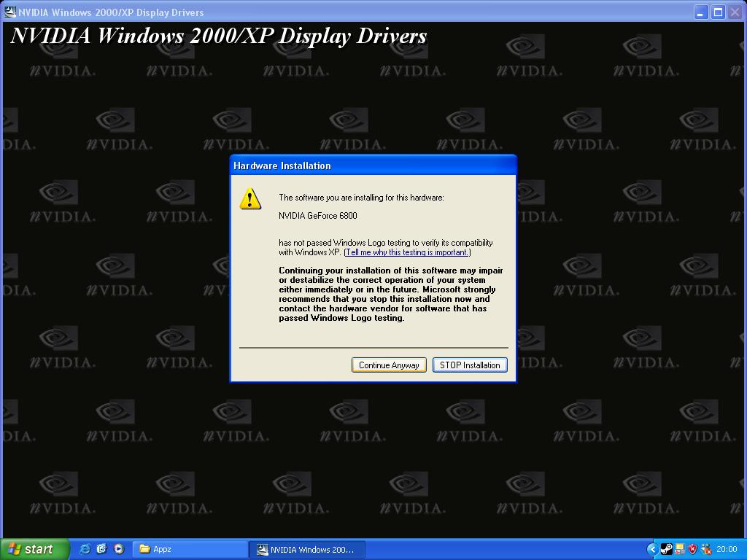Viewport: 747px width, 560px height.
Task: Open the Steam tray icon
Action: click(x=667, y=550)
